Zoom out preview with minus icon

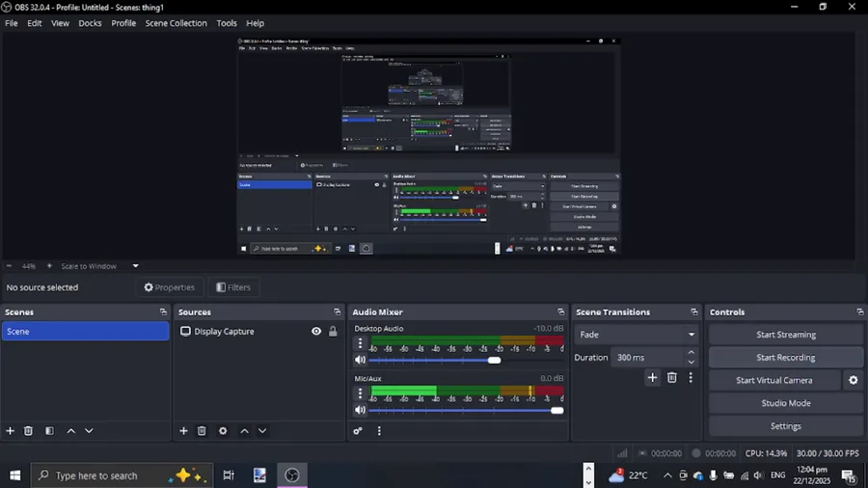[x=9, y=266]
